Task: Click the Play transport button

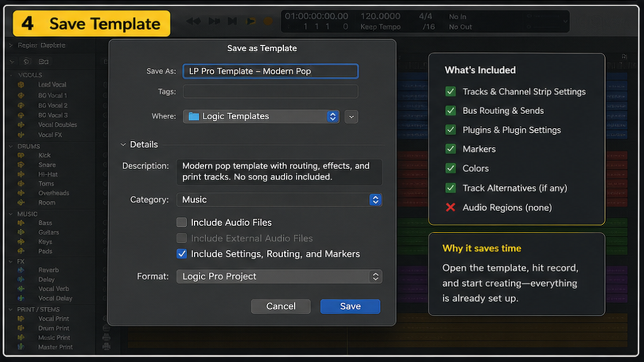Action: 250,21
